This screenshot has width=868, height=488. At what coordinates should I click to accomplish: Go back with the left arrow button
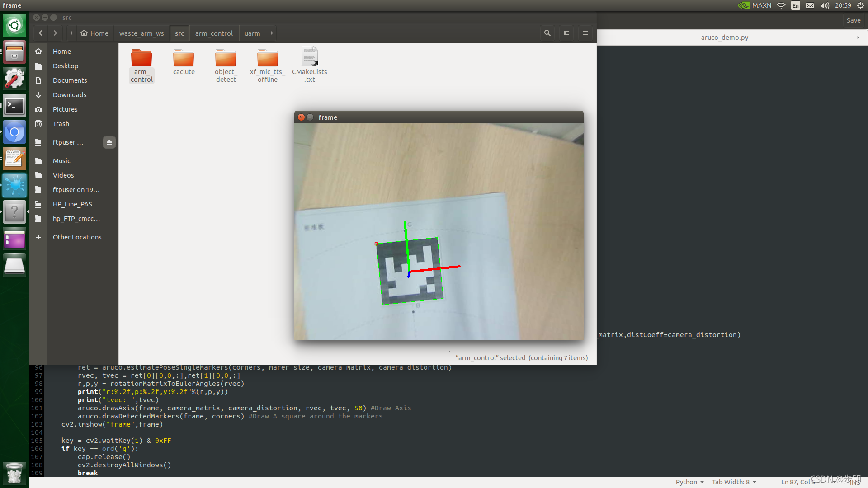pos(41,33)
